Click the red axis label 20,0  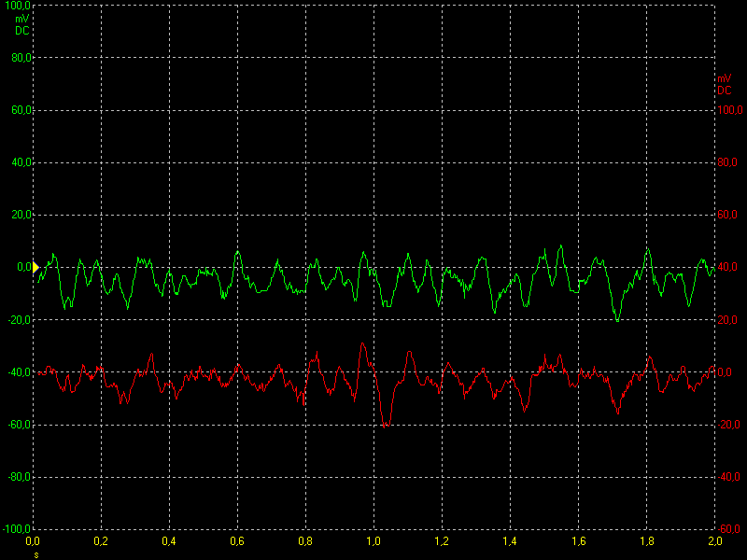pos(727,320)
